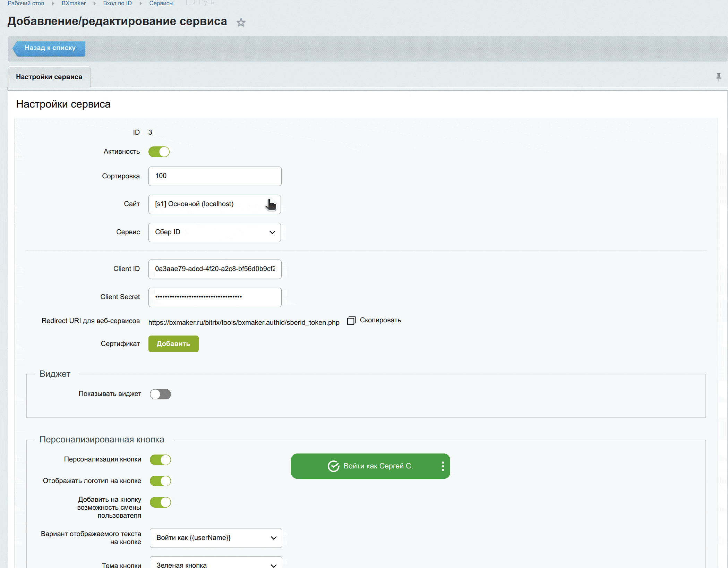Click breadcrumb arrow after BXmaker
Image resolution: width=728 pixels, height=568 pixels.
(94, 3)
